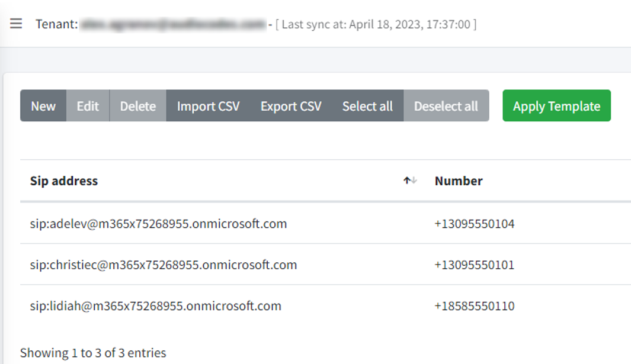Screen dimensions: 631x364
Task: Export entries to CSV
Action: click(291, 106)
